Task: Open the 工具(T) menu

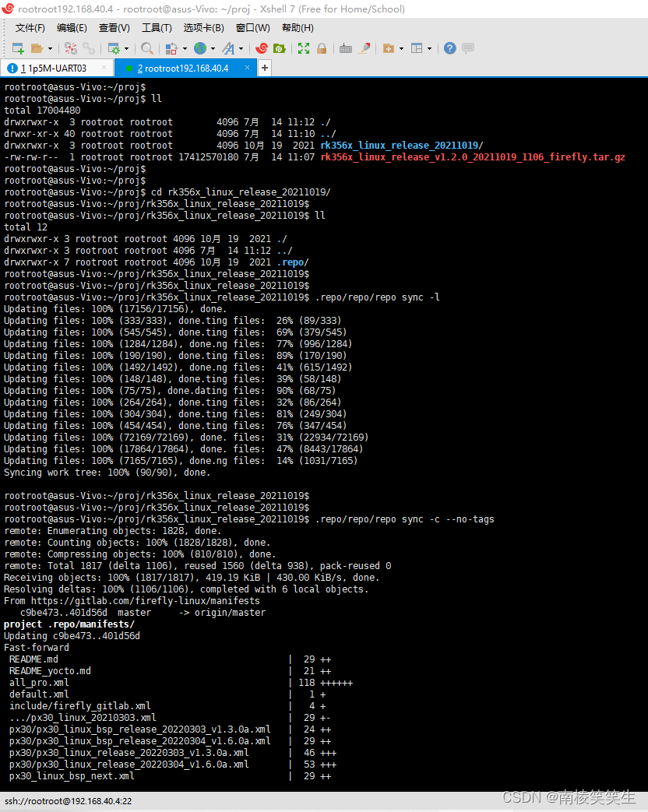Action: 157,28
